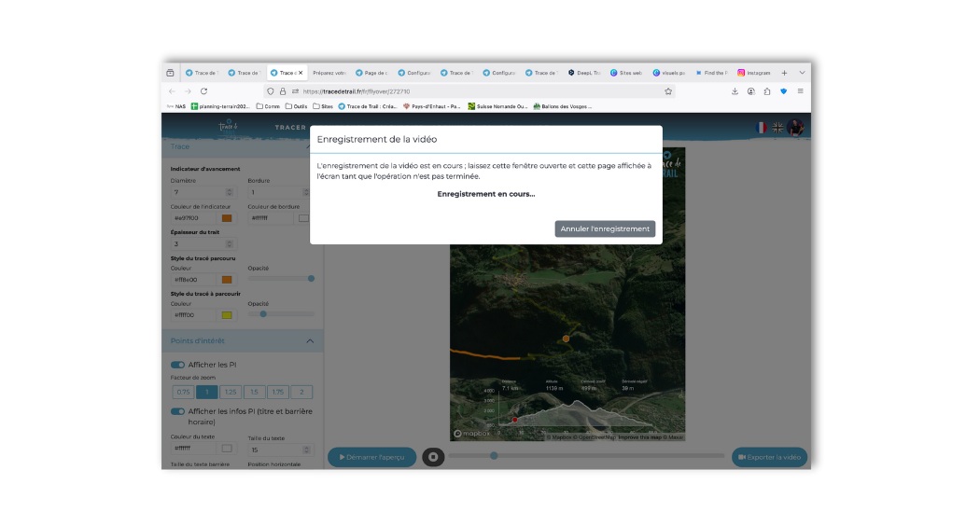The height and width of the screenshot is (526, 980).
Task: Bookmark this page with the star icon
Action: [668, 91]
